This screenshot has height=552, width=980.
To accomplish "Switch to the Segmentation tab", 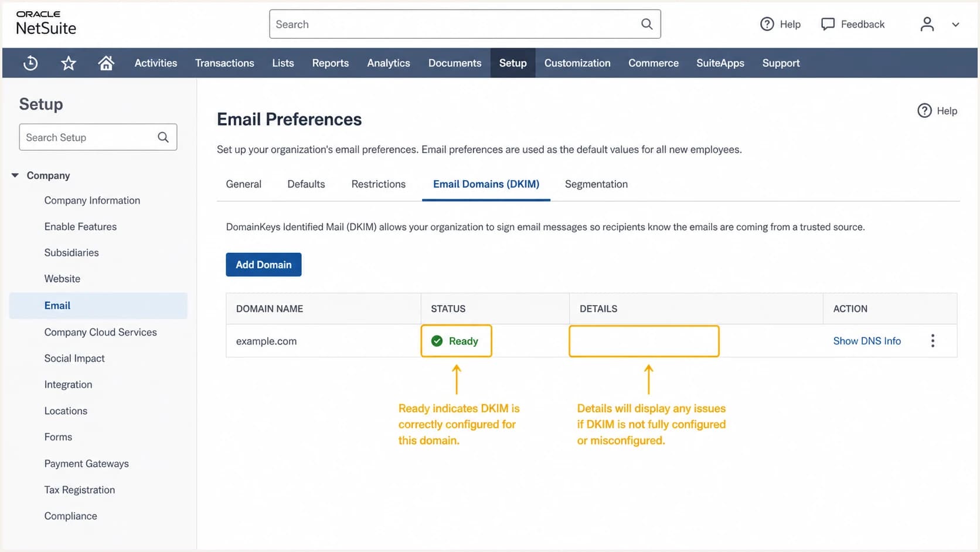I will pyautogui.click(x=596, y=184).
